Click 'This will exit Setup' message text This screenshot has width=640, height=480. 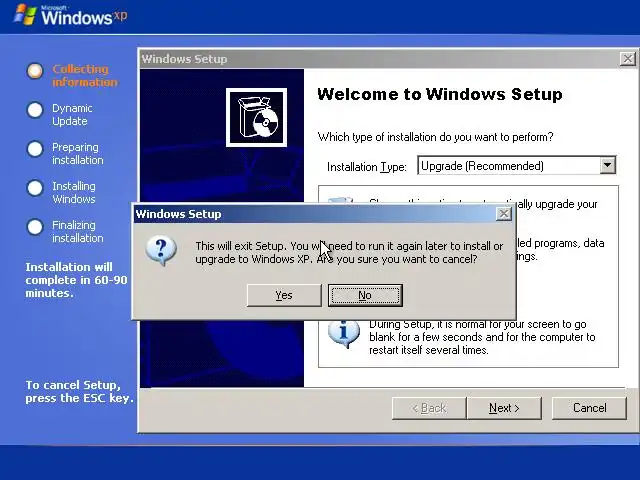pyautogui.click(x=349, y=252)
